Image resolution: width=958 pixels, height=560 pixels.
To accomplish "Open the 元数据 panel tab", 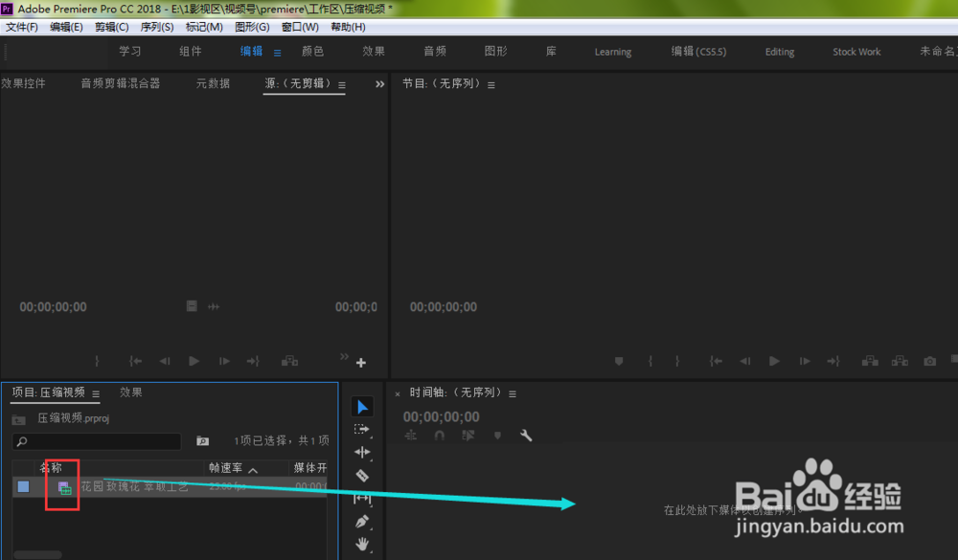I will [213, 83].
